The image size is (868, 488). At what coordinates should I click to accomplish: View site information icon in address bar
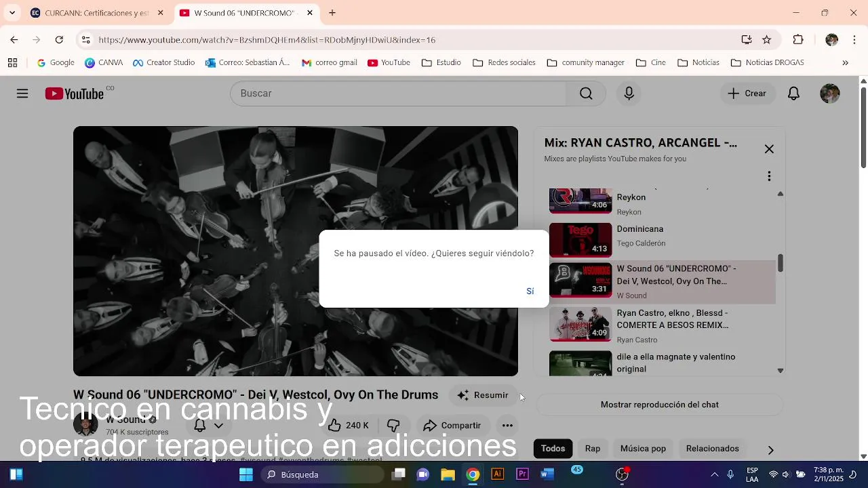pos(85,40)
